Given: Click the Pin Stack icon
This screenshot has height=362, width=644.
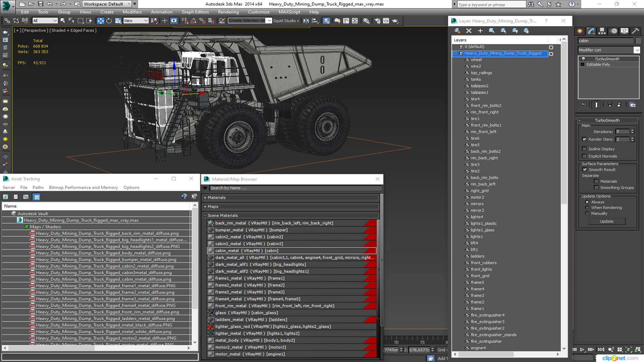Looking at the screenshot, I should tap(583, 105).
